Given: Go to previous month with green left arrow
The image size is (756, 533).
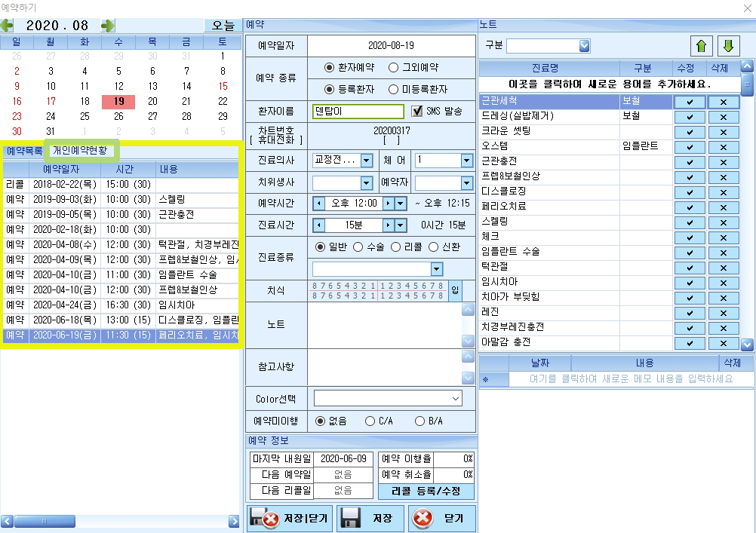Looking at the screenshot, I should [7, 25].
